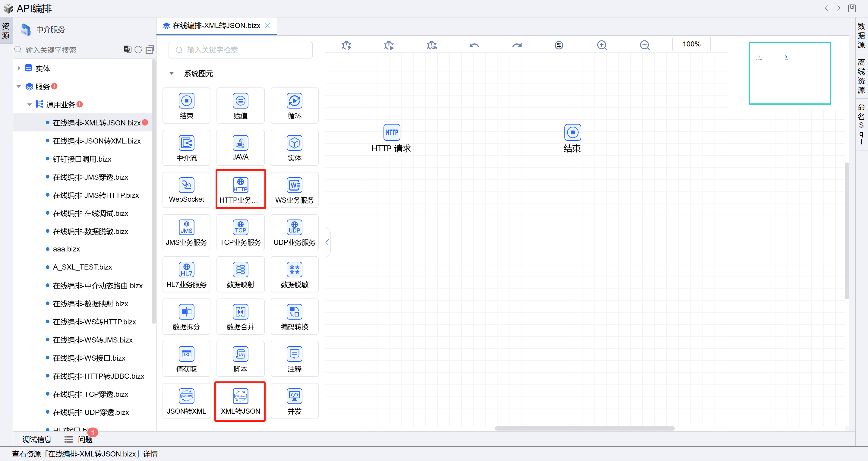Screen dimensions: 868x461
Task: Open the 数据源 side tab
Action: (x=861, y=35)
